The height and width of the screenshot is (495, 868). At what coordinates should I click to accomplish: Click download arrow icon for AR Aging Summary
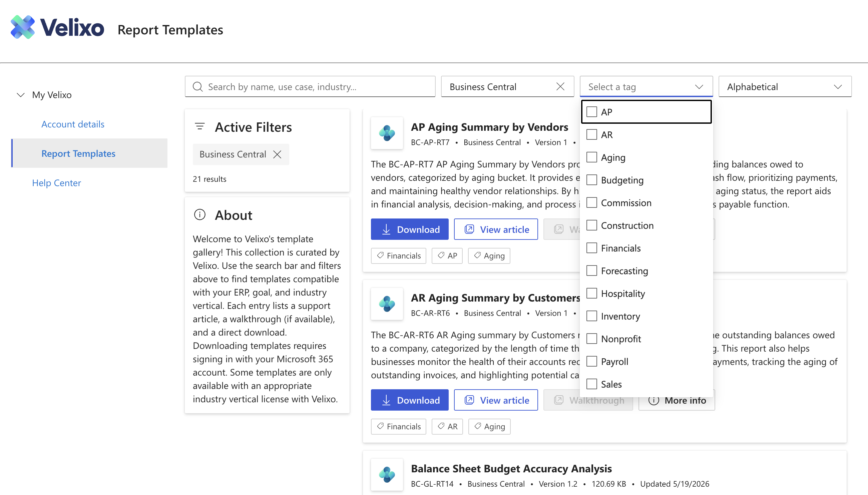point(386,400)
